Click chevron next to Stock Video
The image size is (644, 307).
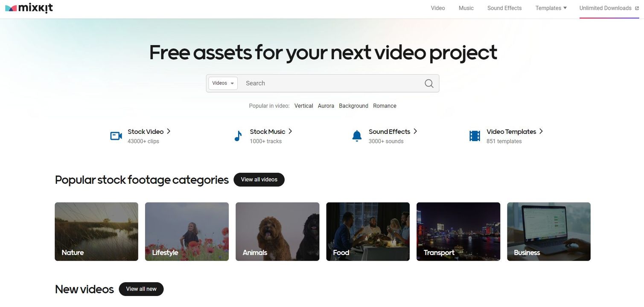click(x=169, y=131)
